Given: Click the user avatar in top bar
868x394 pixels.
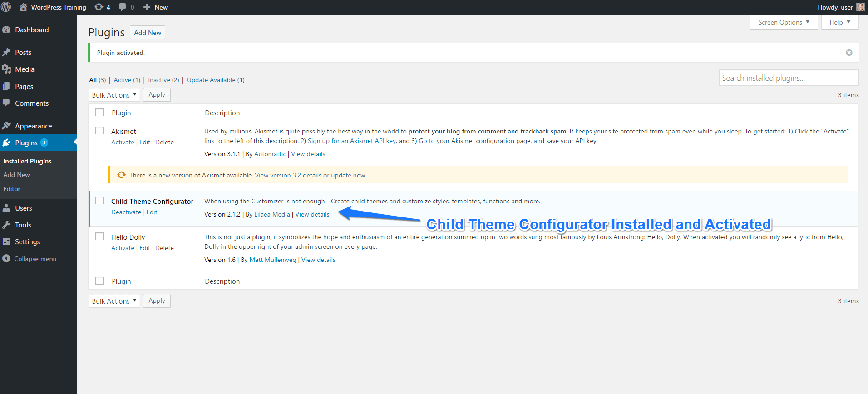Looking at the screenshot, I should [860, 7].
